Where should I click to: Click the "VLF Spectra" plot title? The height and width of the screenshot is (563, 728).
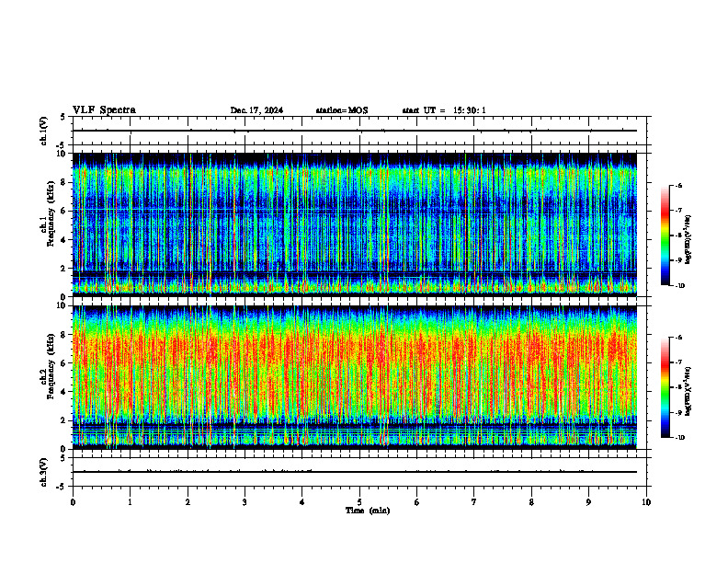[x=104, y=110]
